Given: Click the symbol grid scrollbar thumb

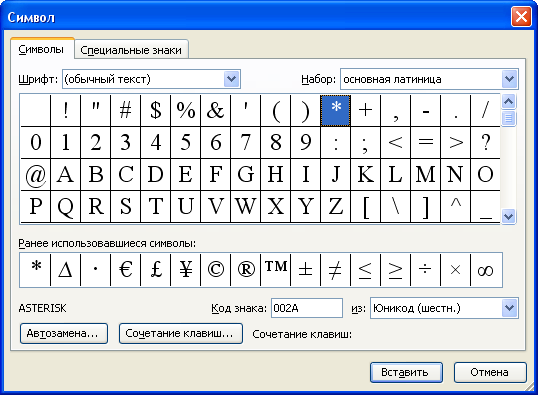Looking at the screenshot, I should pos(508,118).
